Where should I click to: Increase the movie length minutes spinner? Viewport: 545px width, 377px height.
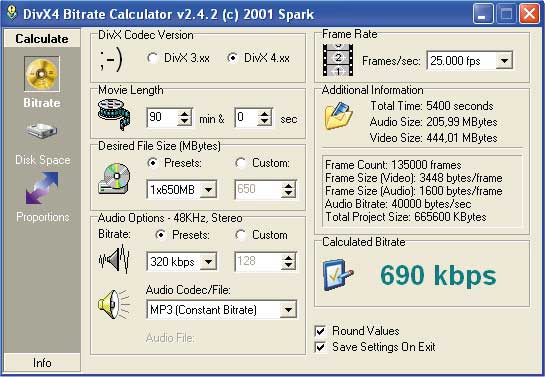pyautogui.click(x=184, y=114)
